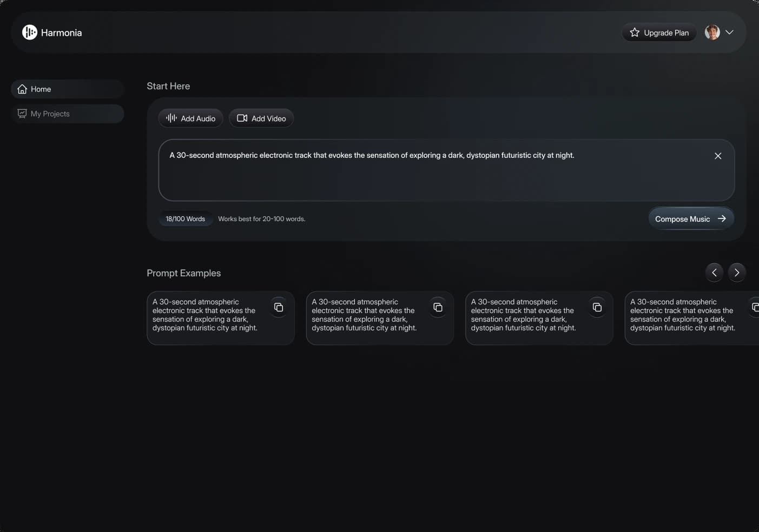Click the Start Here heading
The image size is (759, 532).
pyautogui.click(x=168, y=86)
